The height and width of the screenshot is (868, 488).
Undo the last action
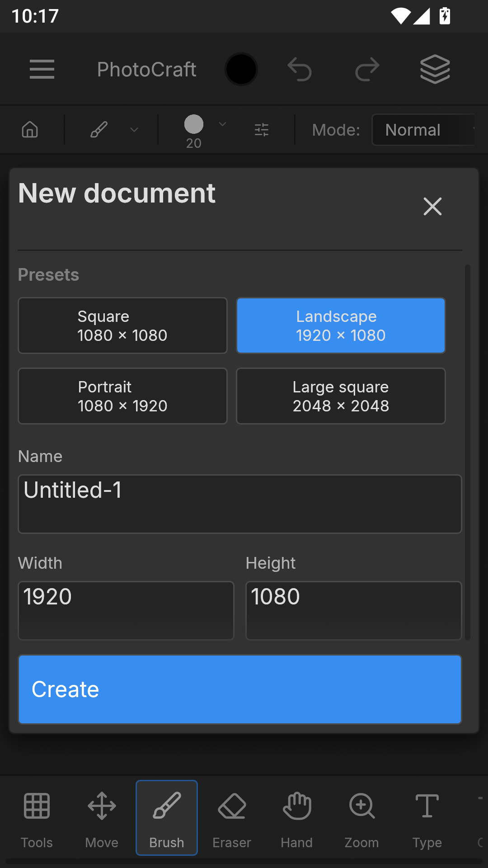tap(300, 69)
